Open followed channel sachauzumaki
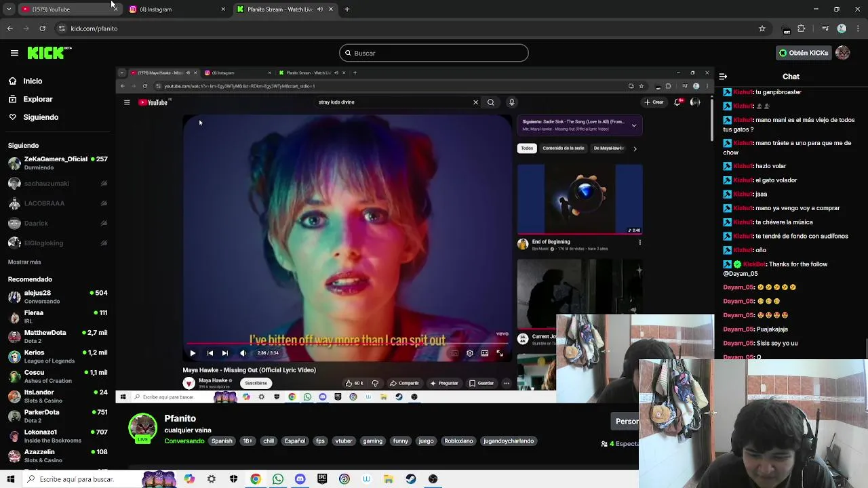 click(58, 183)
